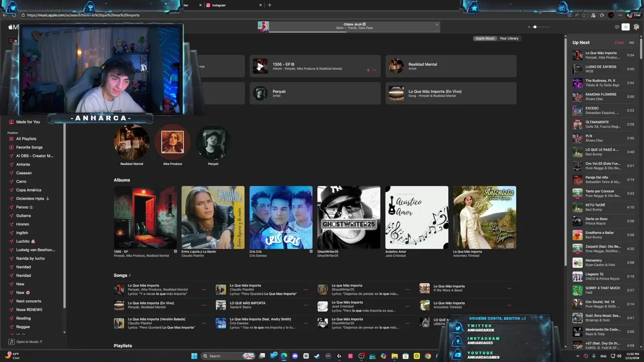Viewport: 644px width, 362px height.
Task: Click the Favorite Songs star icon in sidebar
Action: (11, 147)
